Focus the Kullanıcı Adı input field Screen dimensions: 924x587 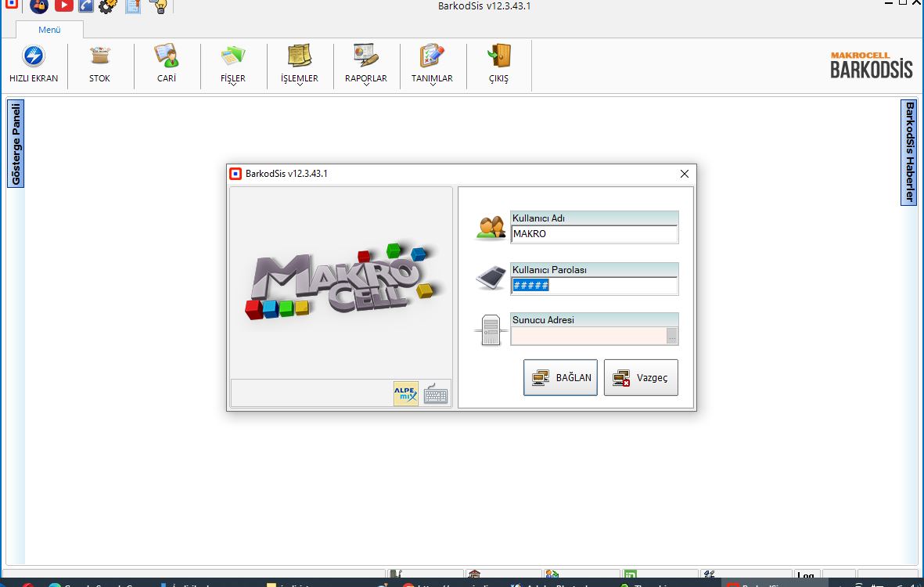pyautogui.click(x=594, y=234)
